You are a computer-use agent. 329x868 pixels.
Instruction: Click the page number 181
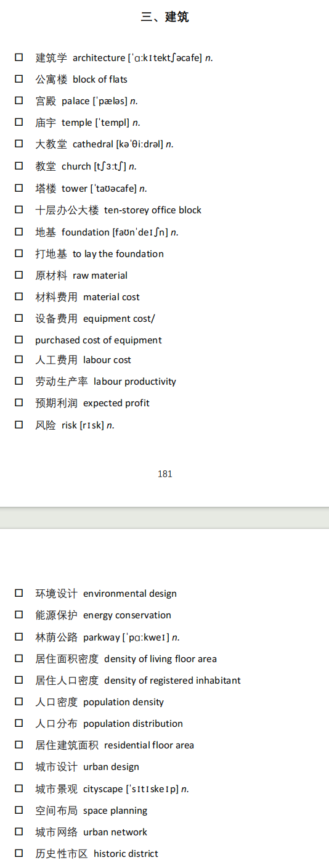pyautogui.click(x=165, y=473)
